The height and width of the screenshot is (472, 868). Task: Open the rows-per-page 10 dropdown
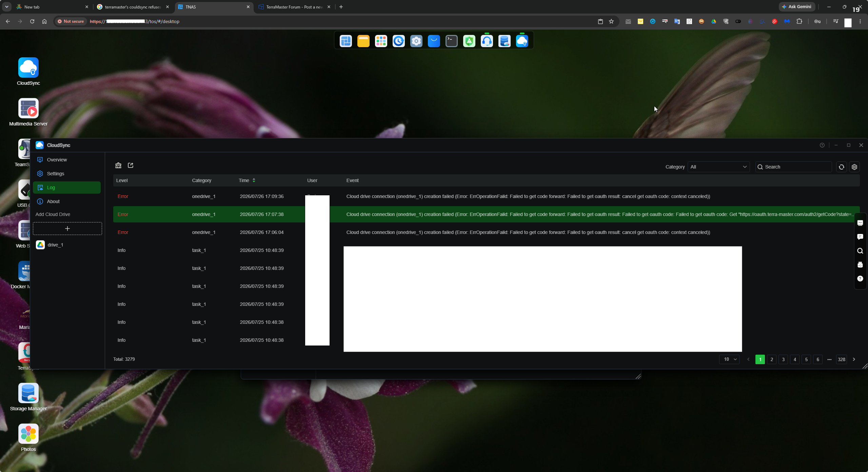[729, 359]
